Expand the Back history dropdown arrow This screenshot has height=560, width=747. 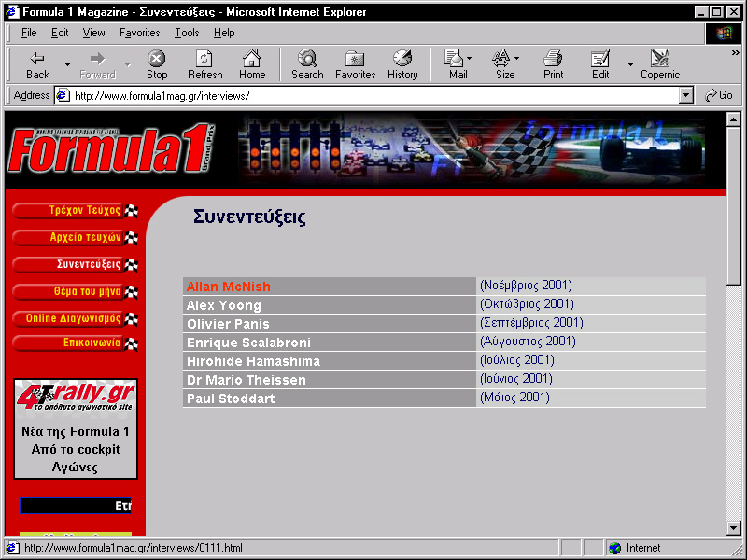click(67, 64)
